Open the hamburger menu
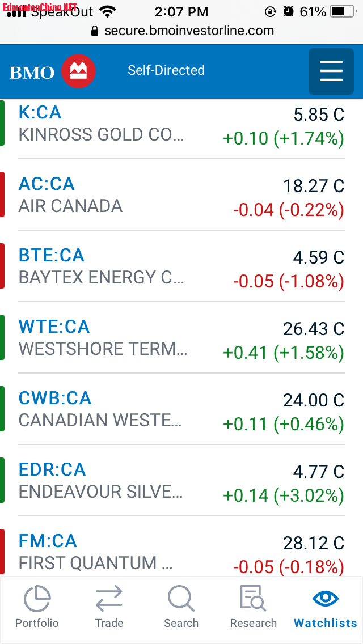The image size is (363, 644). point(331,71)
